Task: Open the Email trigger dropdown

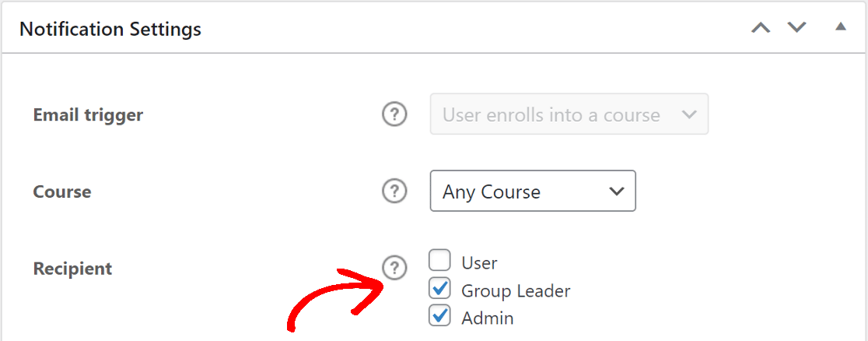Action: point(569,115)
